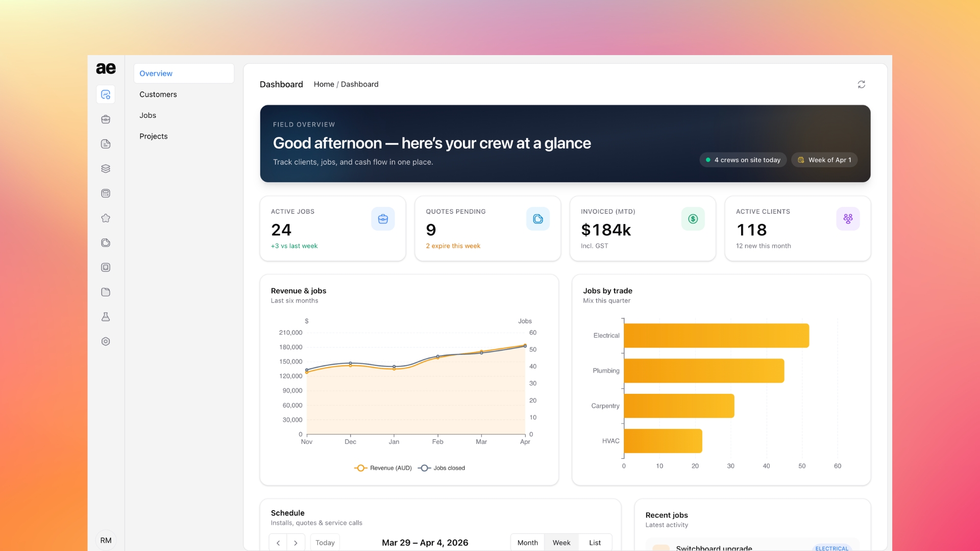
Task: Open the Home breadcrumb link
Action: (324, 84)
